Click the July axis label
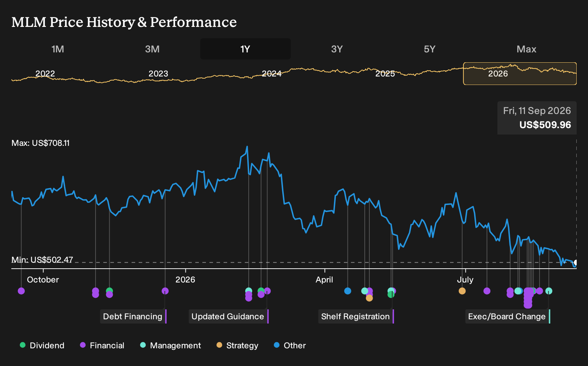588x366 pixels. [x=465, y=280]
